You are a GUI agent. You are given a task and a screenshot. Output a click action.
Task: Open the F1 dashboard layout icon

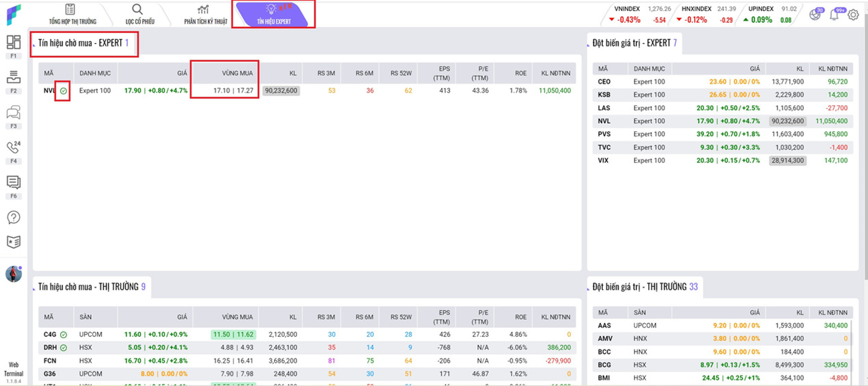(x=13, y=42)
